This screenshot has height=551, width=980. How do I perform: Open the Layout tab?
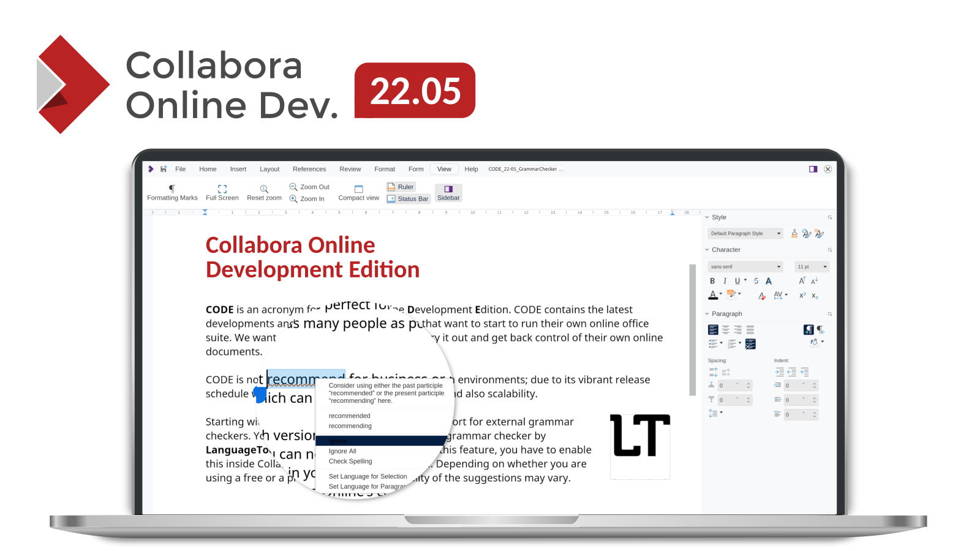tap(269, 169)
